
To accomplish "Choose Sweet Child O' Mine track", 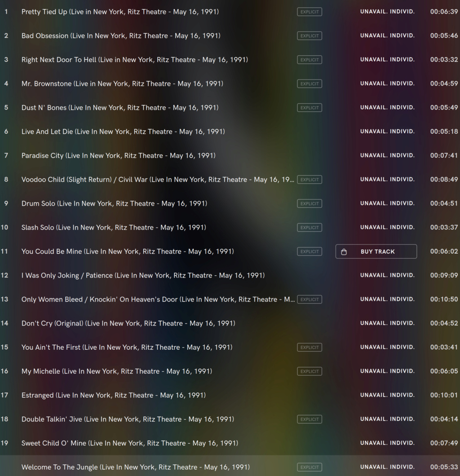I will click(x=130, y=444).
